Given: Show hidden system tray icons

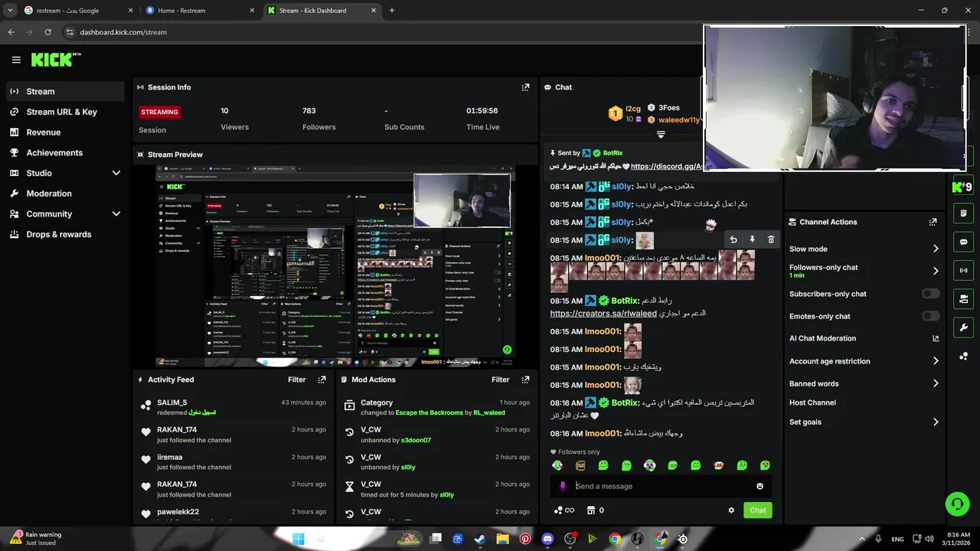Looking at the screenshot, I should pos(861,539).
